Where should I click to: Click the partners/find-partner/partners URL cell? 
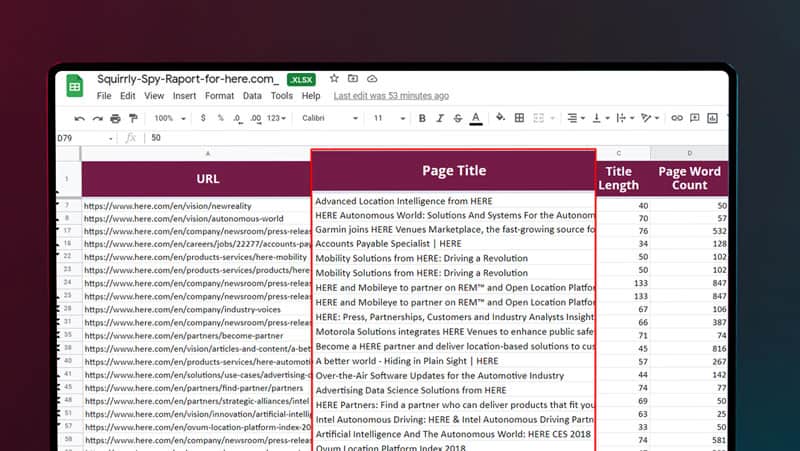(196, 388)
